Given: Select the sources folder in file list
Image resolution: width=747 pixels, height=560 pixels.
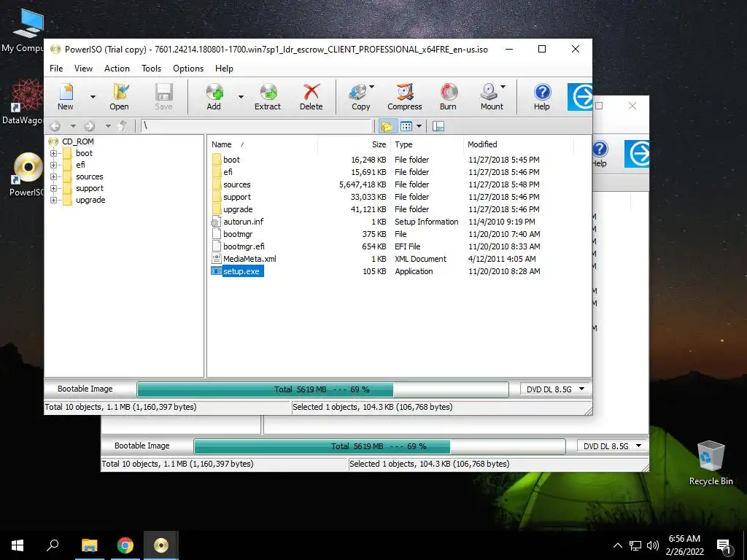Looking at the screenshot, I should pyautogui.click(x=237, y=184).
